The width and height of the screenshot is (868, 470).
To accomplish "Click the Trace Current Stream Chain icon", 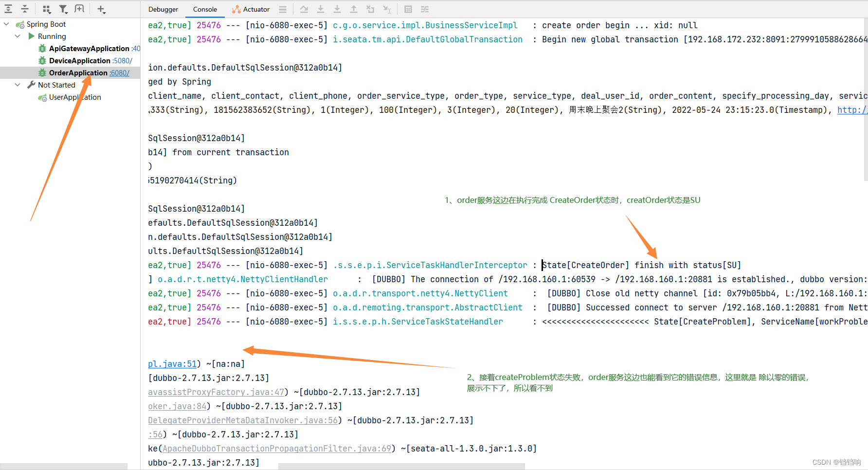I will pos(425,9).
